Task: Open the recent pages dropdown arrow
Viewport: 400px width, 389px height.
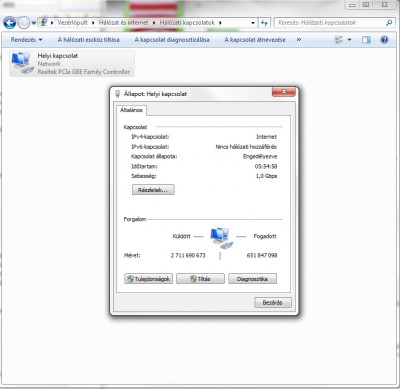Action: [x=34, y=23]
